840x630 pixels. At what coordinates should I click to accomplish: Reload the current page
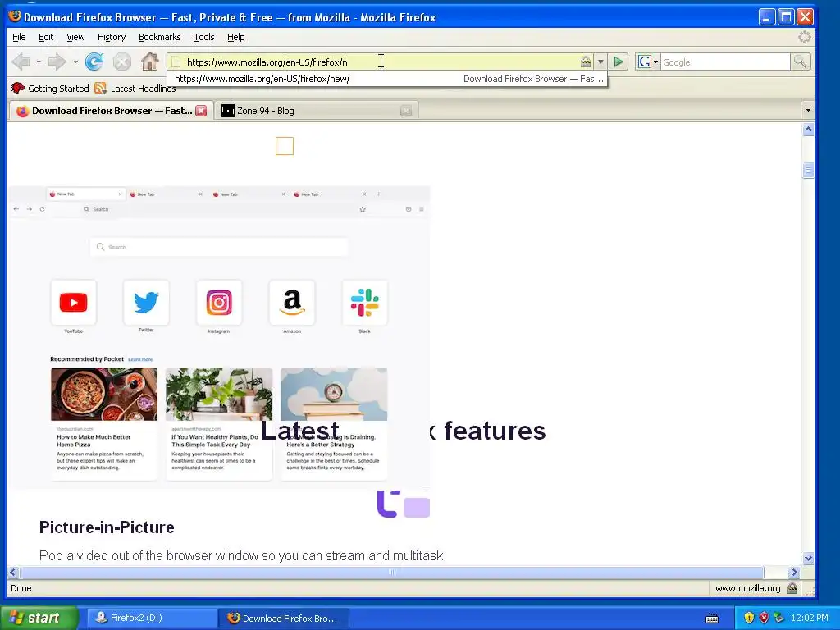[x=94, y=62]
